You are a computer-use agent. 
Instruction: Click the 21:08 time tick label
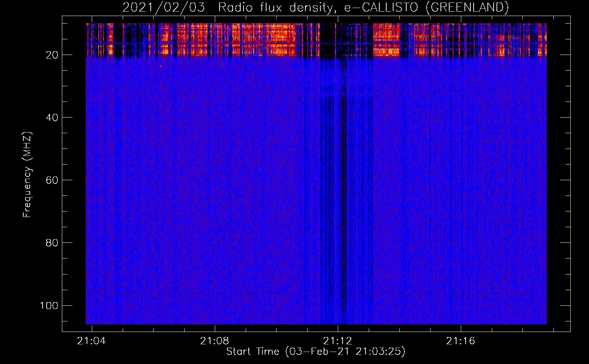point(215,341)
